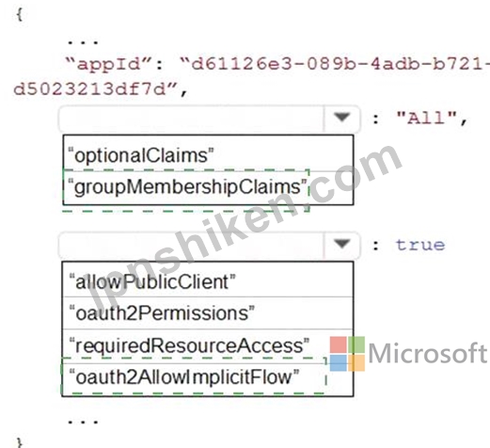Viewport: 490px width, 448px height.
Task: Click the Microsoft wordmark text
Action: [428, 354]
